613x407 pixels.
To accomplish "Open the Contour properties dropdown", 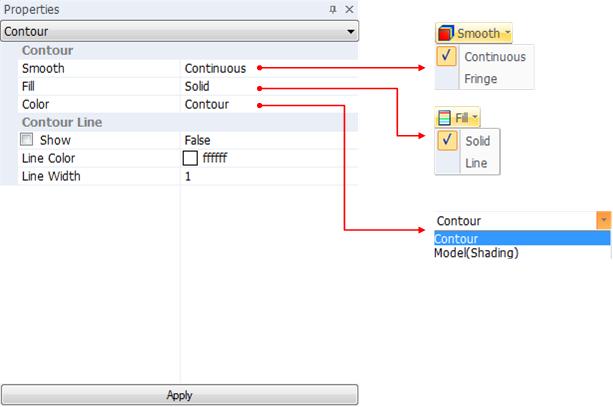I will pos(350,31).
